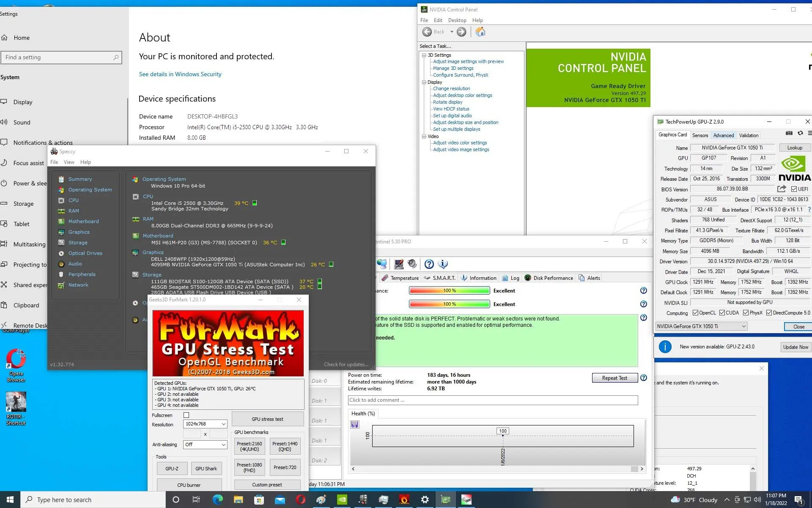Click Find a setting search box
812x508 pixels.
pyautogui.click(x=61, y=58)
